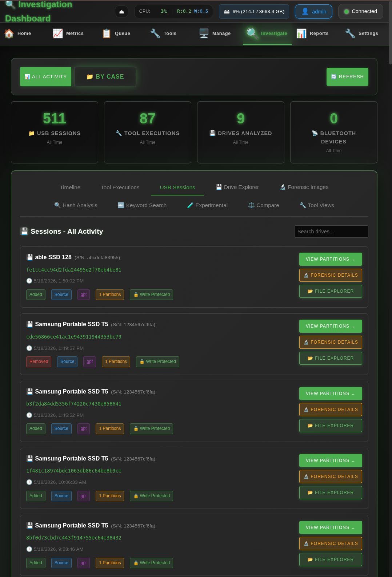Image resolution: width=392 pixels, height=577 pixels.
Task: Go to Forensic Images tab
Action: pyautogui.click(x=304, y=187)
